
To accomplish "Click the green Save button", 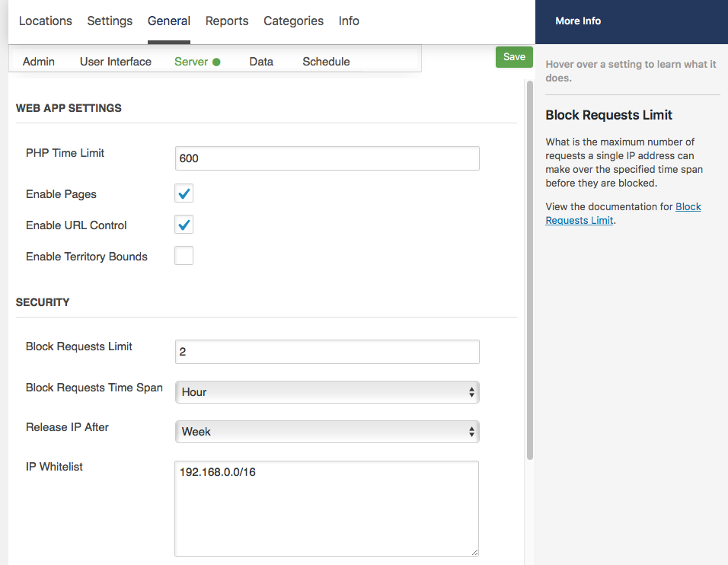I will 514,57.
